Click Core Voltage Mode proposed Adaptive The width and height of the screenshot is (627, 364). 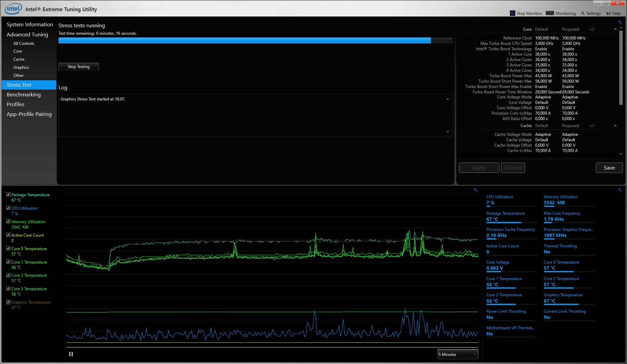(570, 97)
